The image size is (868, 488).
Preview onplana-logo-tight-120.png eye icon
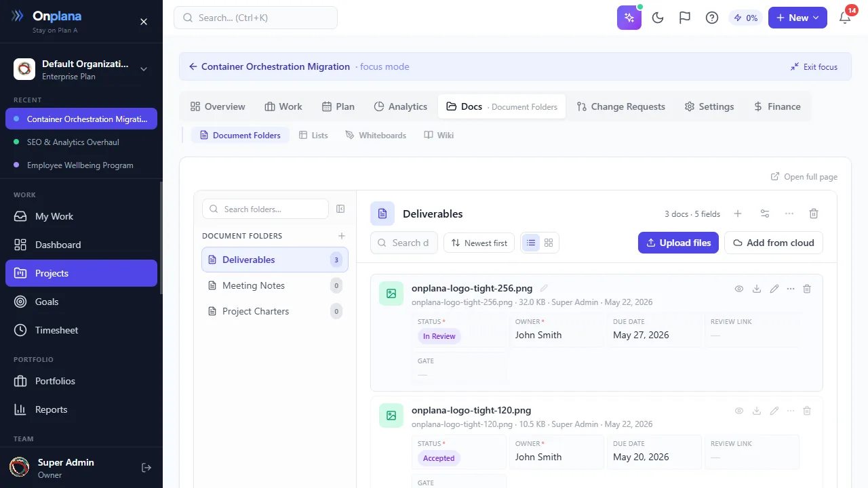[x=739, y=411]
